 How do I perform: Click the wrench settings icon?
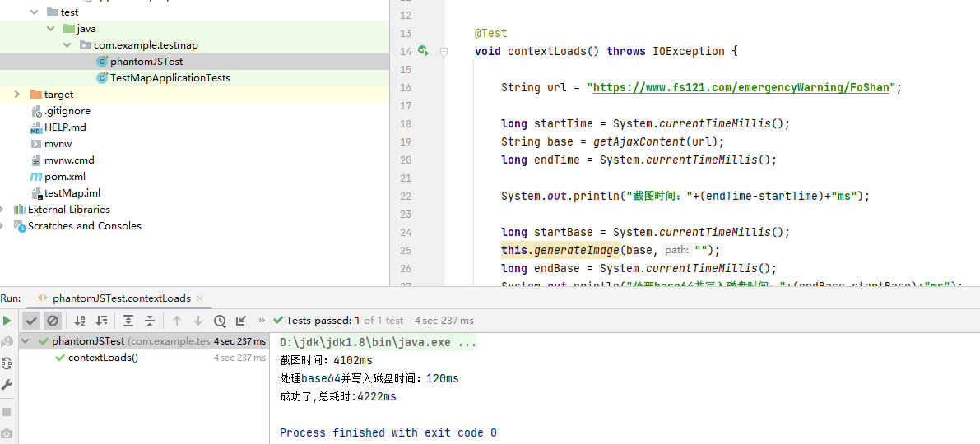pos(7,385)
